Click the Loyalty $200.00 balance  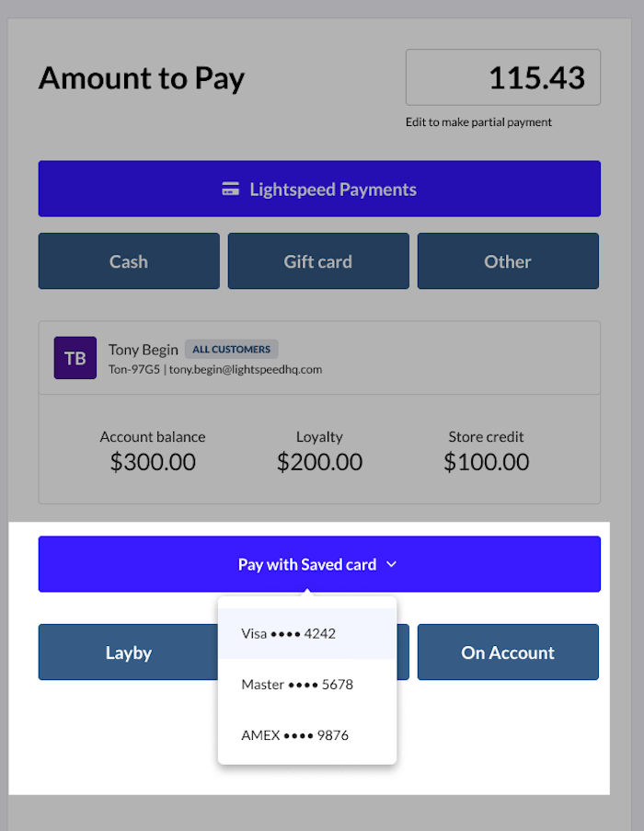click(319, 462)
